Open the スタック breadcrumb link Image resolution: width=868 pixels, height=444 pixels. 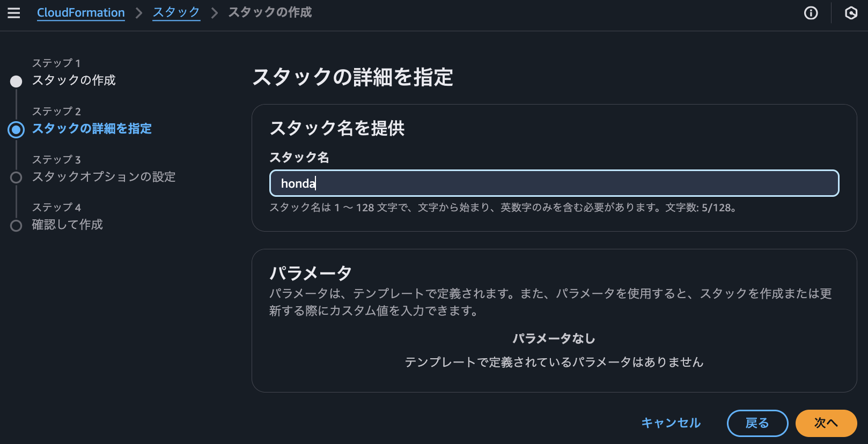tap(176, 13)
